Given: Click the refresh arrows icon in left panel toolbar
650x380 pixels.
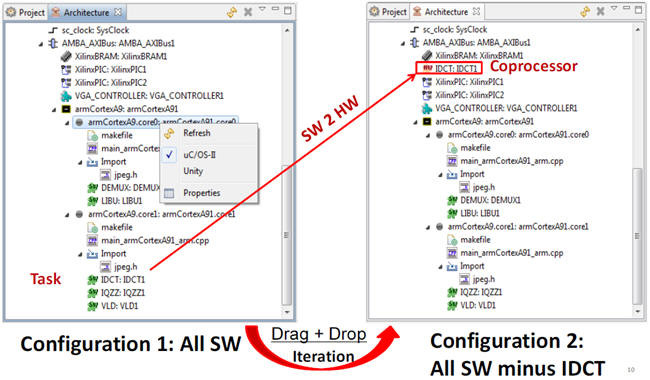Looking at the screenshot, I should pyautogui.click(x=232, y=12).
